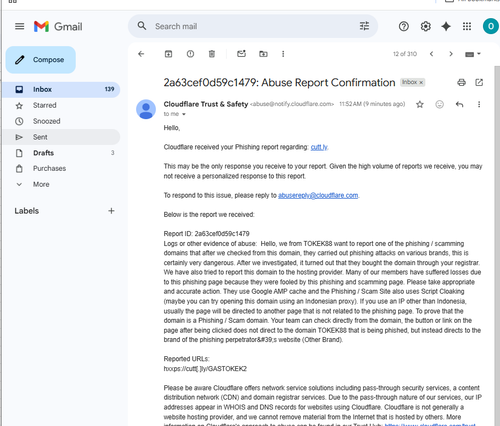Open email in new window
The height and width of the screenshot is (426, 500).
479,82
